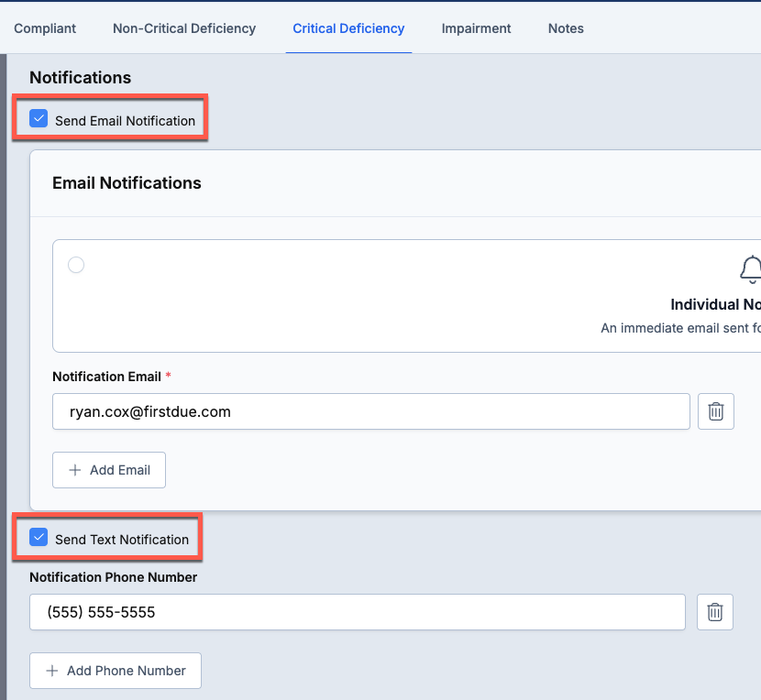This screenshot has width=761, height=700.
Task: Uncheck Send Text Notification checkbox
Action: click(x=39, y=537)
